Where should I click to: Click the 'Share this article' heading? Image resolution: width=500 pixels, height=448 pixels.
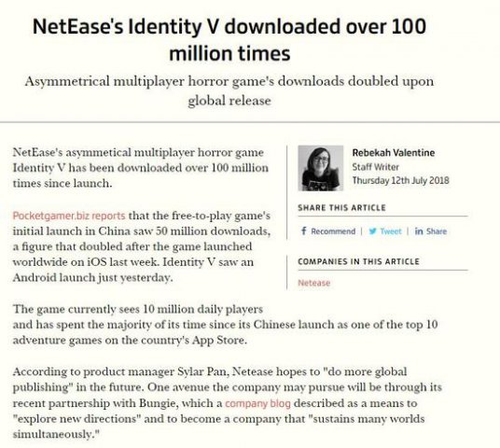pos(341,208)
